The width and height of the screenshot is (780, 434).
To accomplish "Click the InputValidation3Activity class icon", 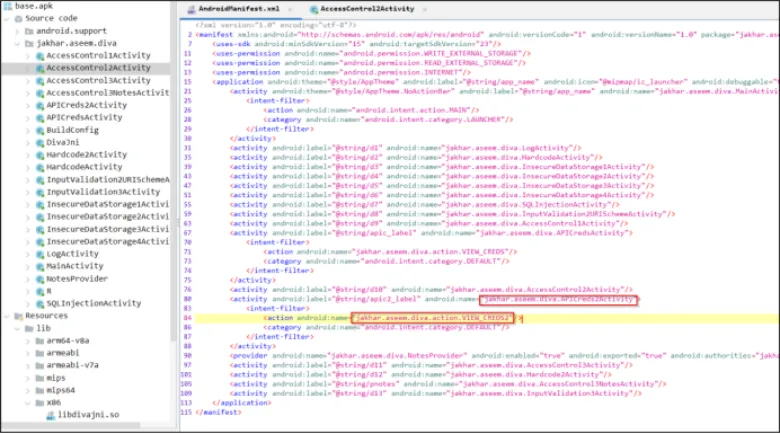I will (x=40, y=192).
